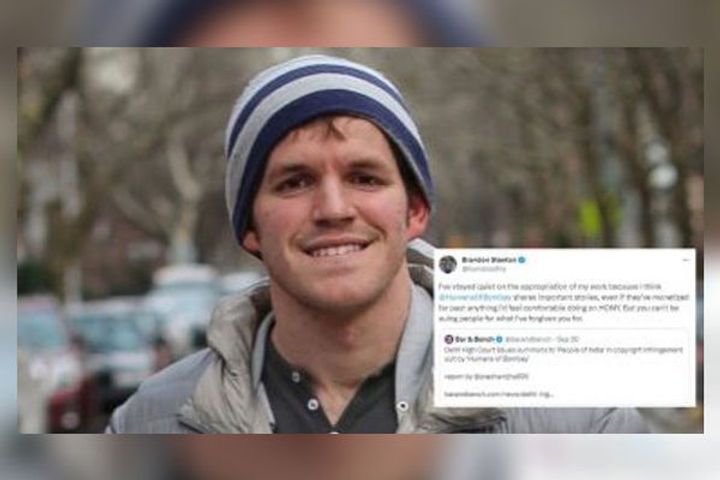Open the tweet's three-dot more options menu
The image size is (720, 480).
coord(686,260)
